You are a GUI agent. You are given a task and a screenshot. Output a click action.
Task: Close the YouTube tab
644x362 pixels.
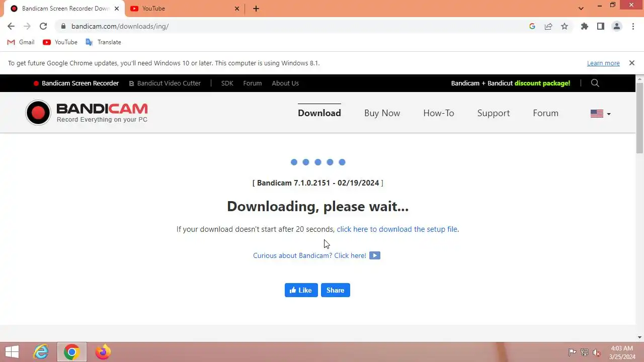[x=237, y=9]
